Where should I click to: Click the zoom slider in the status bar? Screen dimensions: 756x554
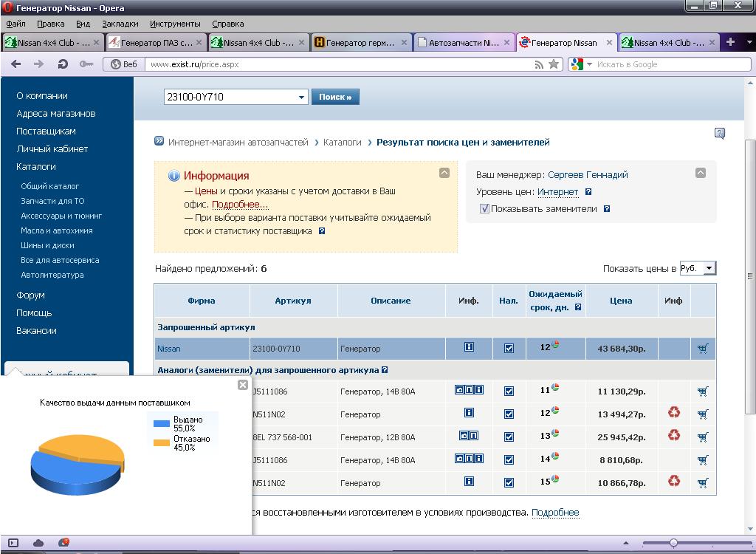coord(673,543)
